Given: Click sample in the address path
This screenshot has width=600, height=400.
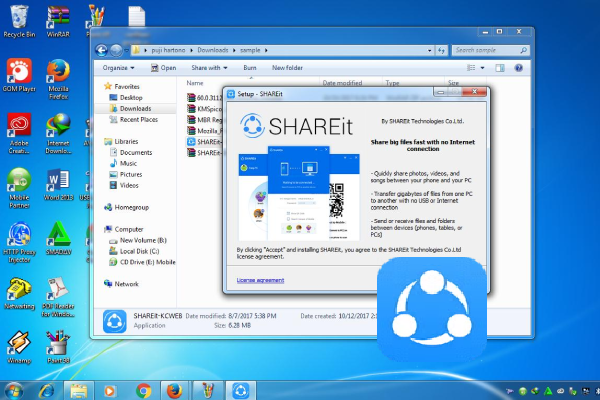Looking at the screenshot, I should pos(250,50).
